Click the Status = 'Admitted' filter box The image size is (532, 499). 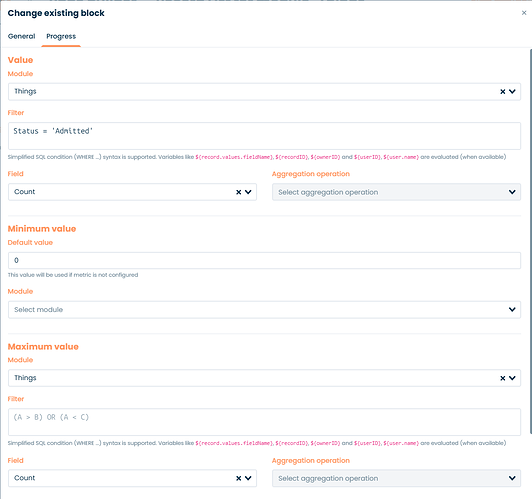(x=264, y=136)
